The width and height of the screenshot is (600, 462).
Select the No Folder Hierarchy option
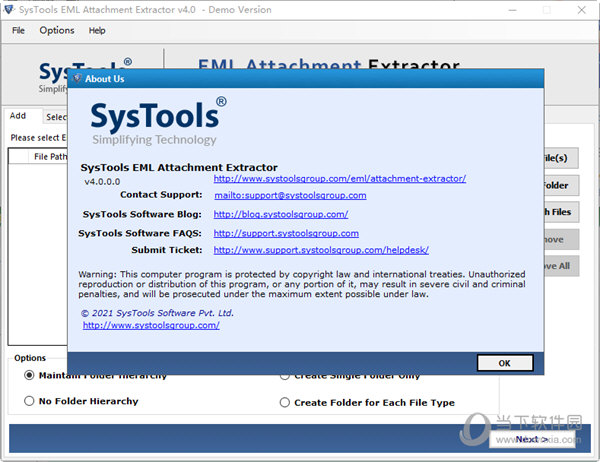81,401
